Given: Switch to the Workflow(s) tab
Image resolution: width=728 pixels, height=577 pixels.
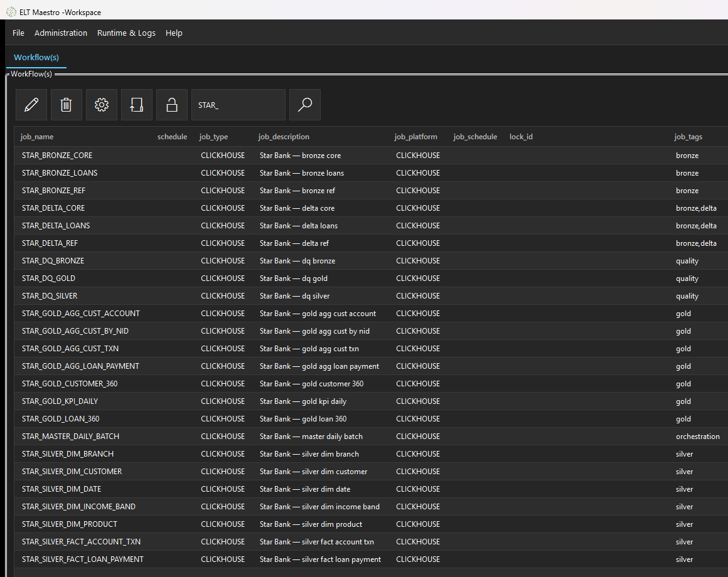Looking at the screenshot, I should 36,58.
